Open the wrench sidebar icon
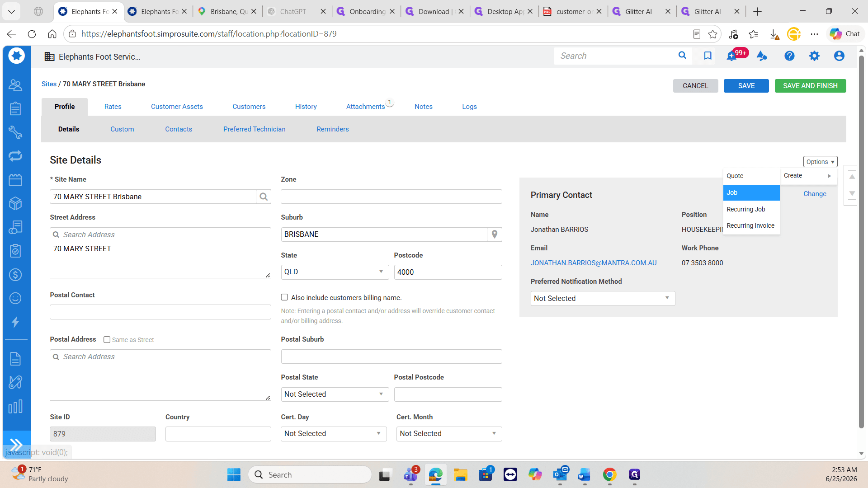The width and height of the screenshot is (868, 488). 15,132
